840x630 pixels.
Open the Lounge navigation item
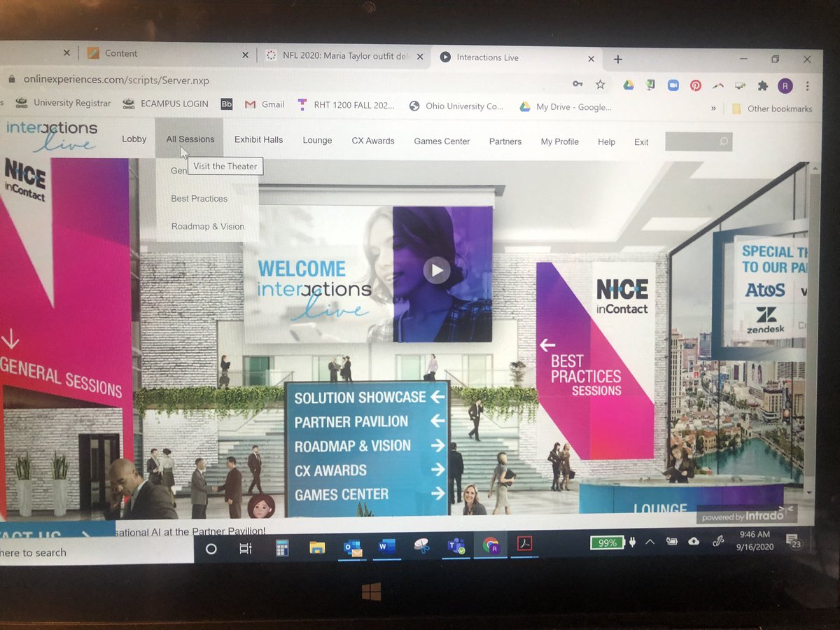tap(317, 140)
